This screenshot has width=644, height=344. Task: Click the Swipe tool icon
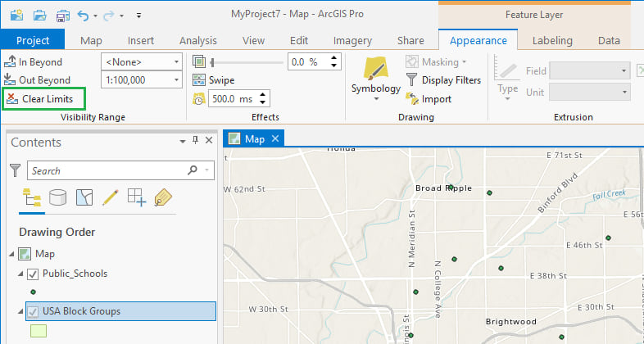point(200,80)
